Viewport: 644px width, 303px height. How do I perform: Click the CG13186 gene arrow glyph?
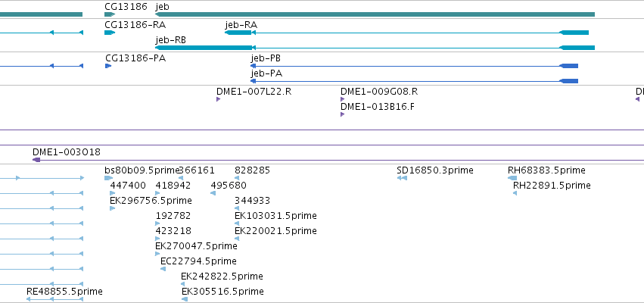(x=110, y=14)
